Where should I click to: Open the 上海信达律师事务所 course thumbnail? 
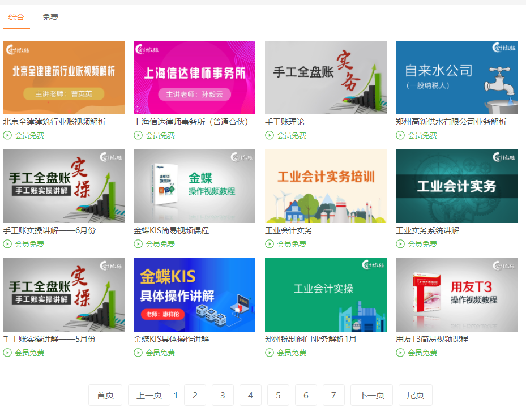point(194,78)
